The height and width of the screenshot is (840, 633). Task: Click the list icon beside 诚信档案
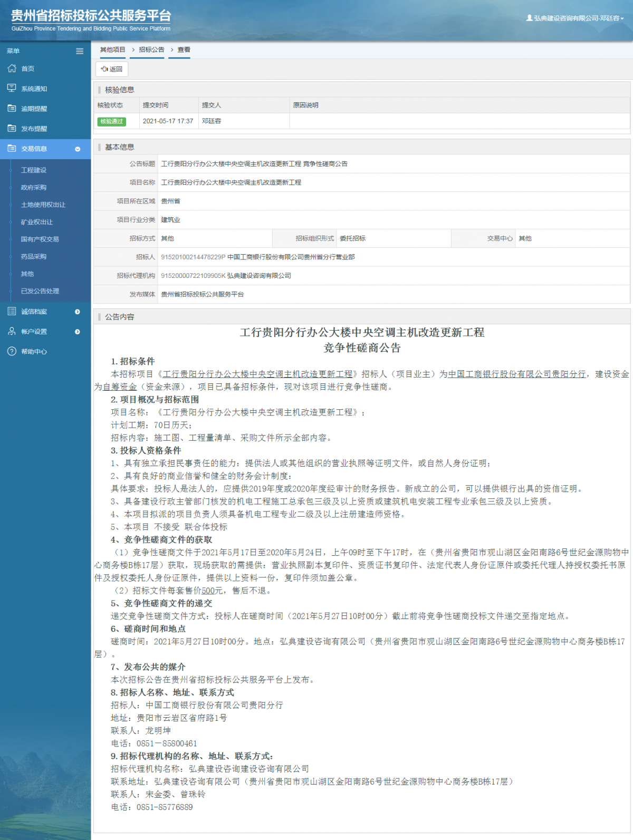[x=12, y=311]
